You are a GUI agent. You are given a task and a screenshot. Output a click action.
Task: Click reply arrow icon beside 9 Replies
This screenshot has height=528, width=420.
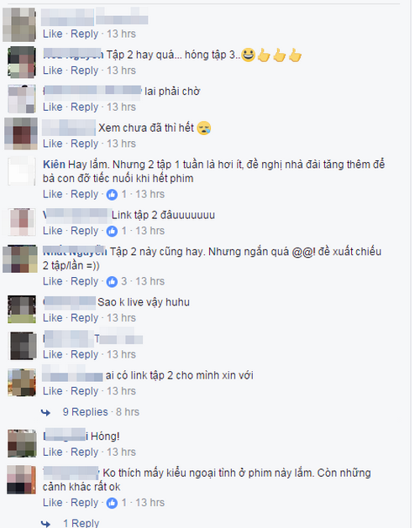point(45,412)
